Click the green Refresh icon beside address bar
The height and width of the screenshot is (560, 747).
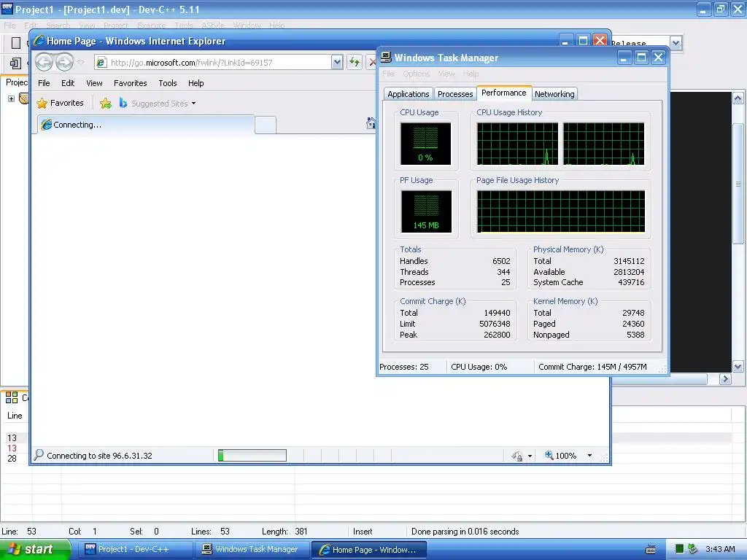pos(354,62)
